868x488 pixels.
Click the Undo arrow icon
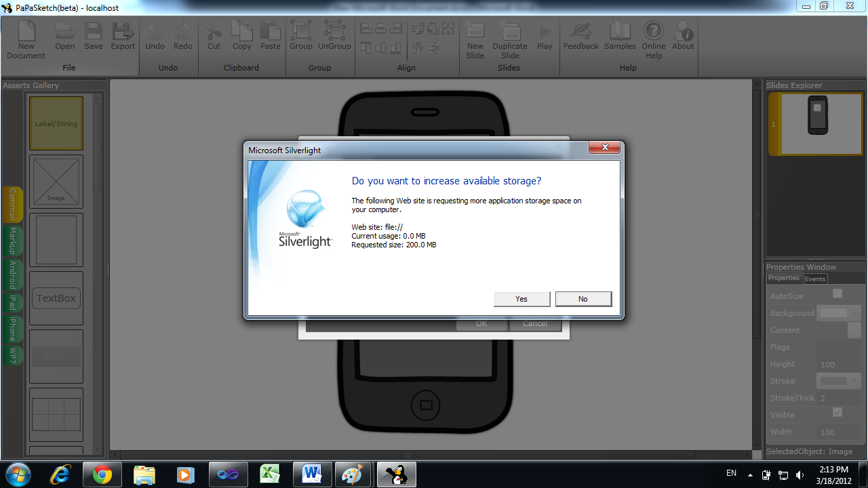pyautogui.click(x=155, y=31)
